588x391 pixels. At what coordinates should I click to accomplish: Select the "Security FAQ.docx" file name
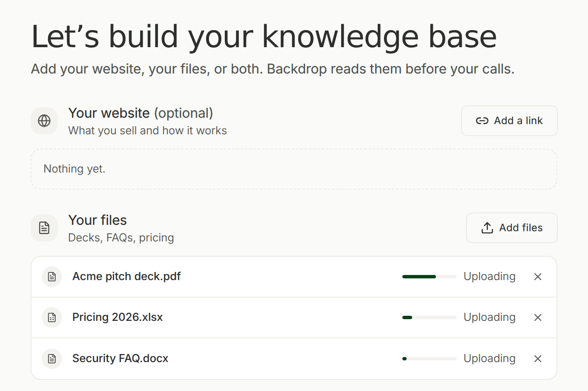(120, 359)
